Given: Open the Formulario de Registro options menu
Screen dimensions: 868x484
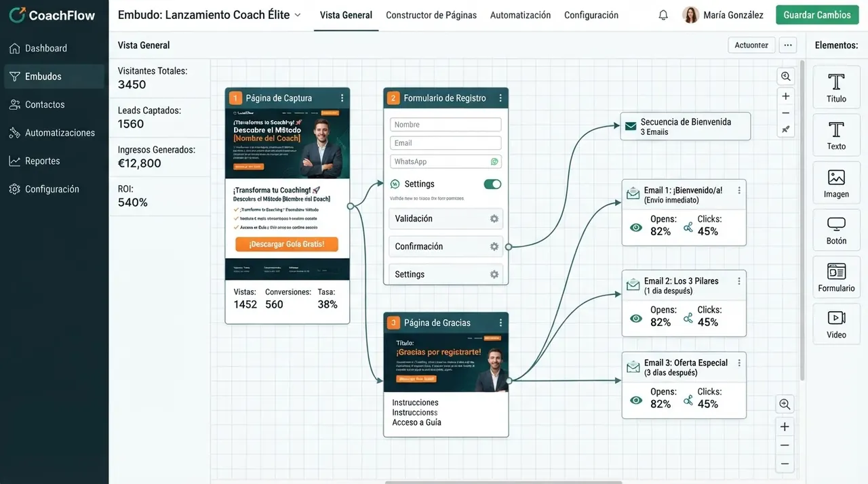Looking at the screenshot, I should (500, 98).
